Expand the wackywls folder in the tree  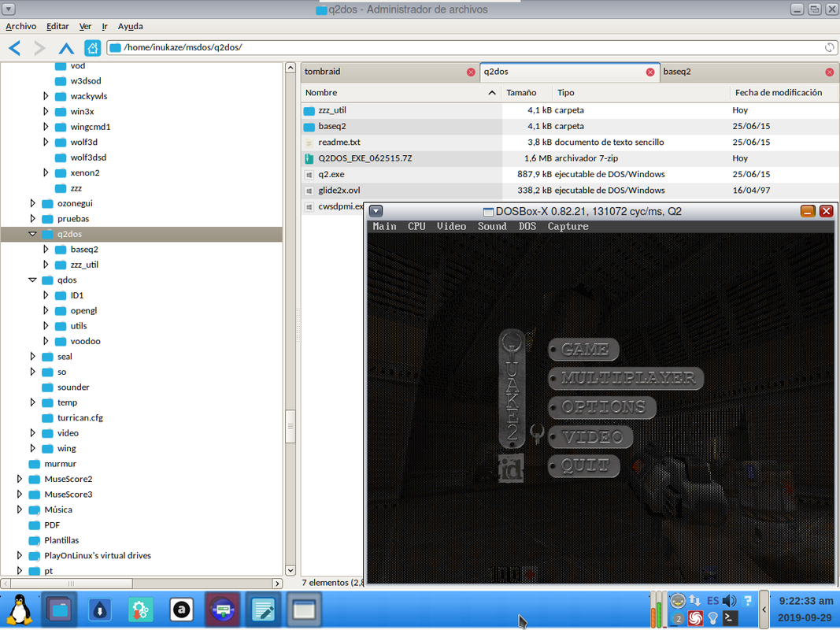tap(46, 96)
